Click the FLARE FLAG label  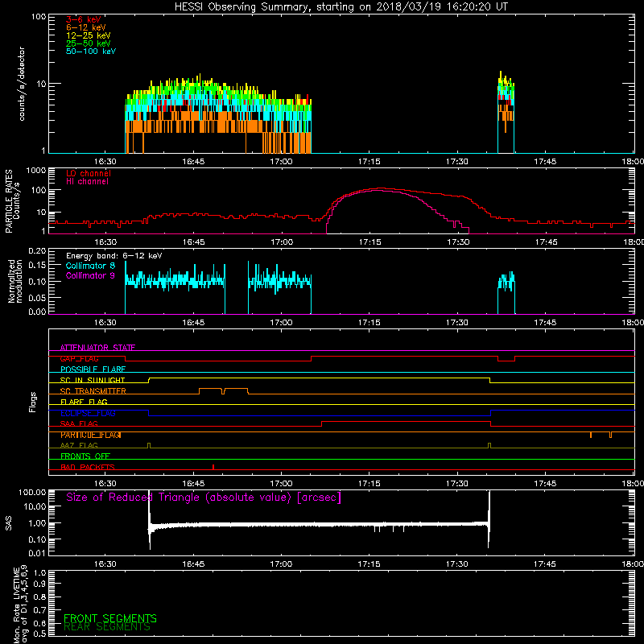(84, 402)
